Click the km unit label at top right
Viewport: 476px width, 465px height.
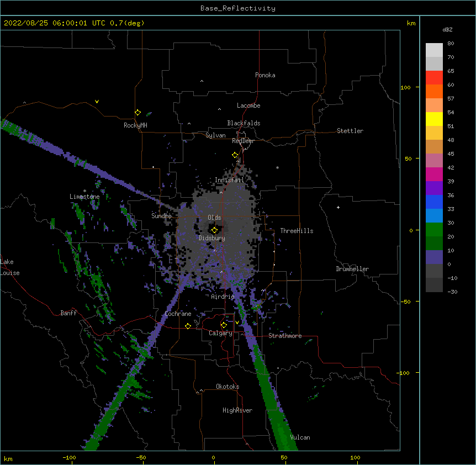coord(411,23)
